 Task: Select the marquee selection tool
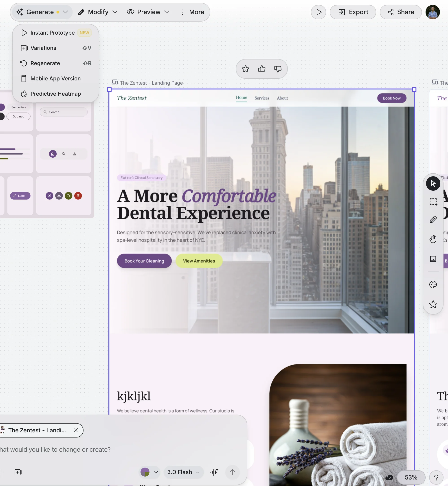tap(433, 201)
